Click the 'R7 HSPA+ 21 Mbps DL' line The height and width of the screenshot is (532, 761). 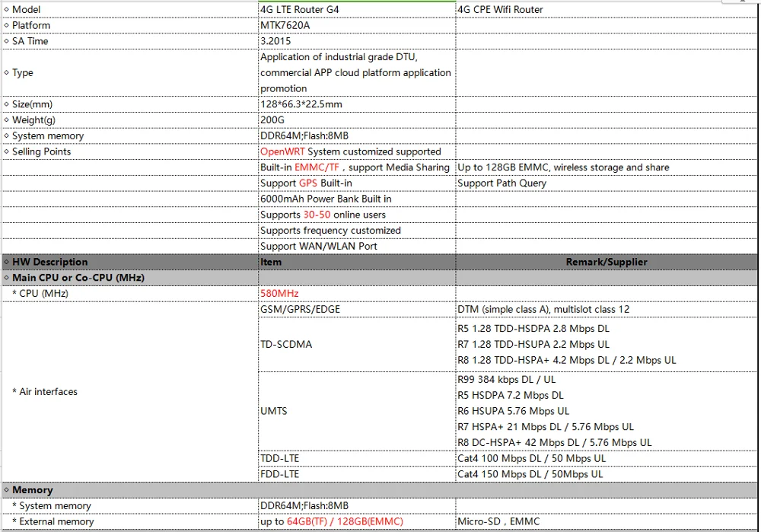tap(546, 427)
